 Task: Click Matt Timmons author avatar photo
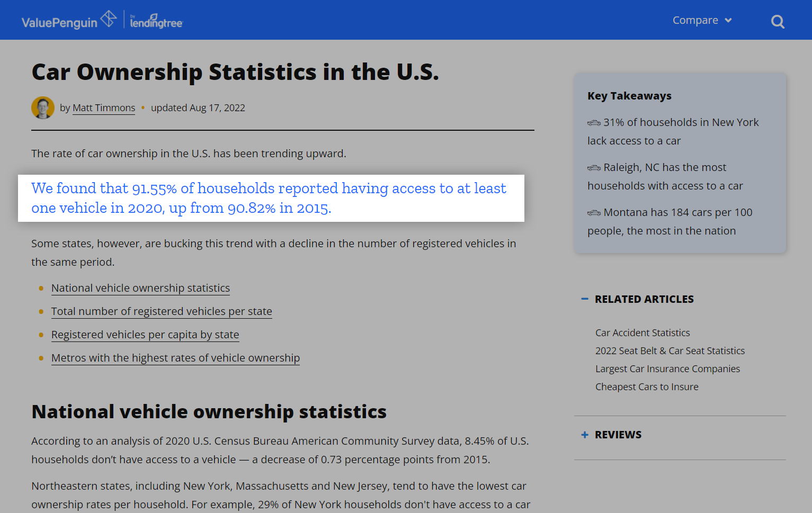pyautogui.click(x=43, y=107)
